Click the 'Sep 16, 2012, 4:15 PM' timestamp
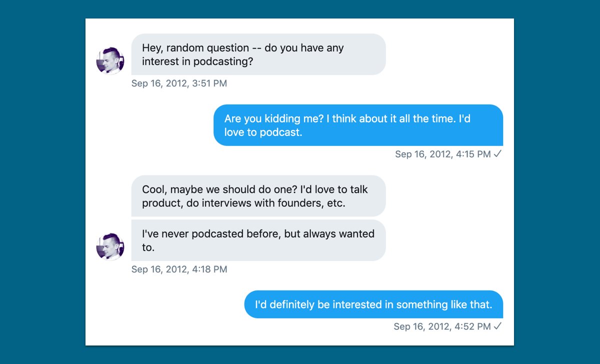The width and height of the screenshot is (600, 364). 442,154
